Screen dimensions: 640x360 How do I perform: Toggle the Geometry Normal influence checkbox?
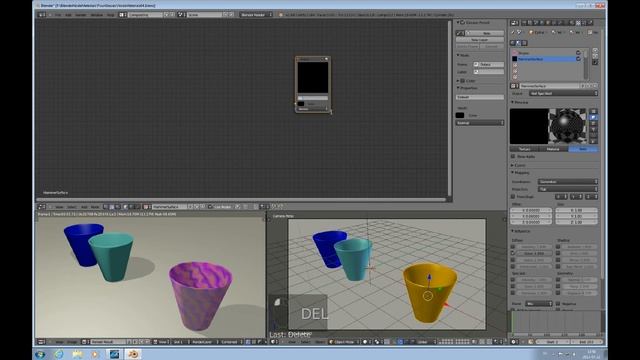click(558, 280)
